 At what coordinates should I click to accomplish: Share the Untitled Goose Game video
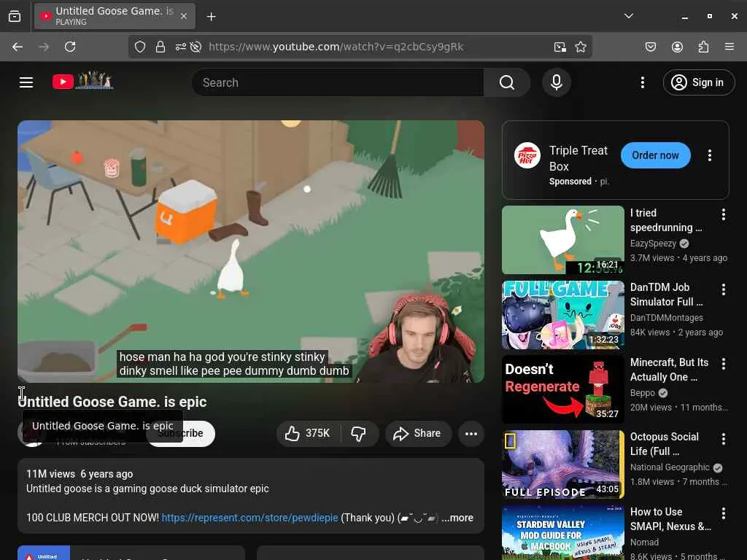point(418,433)
